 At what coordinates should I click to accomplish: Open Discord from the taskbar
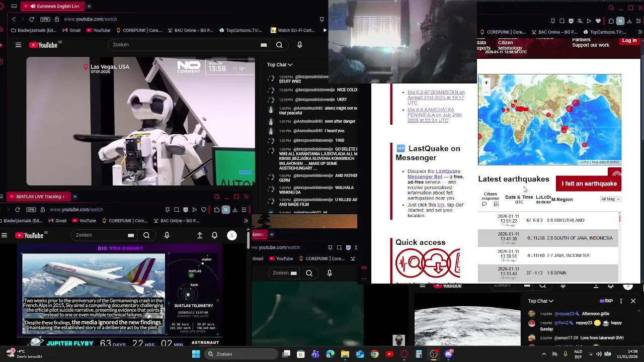(449, 354)
